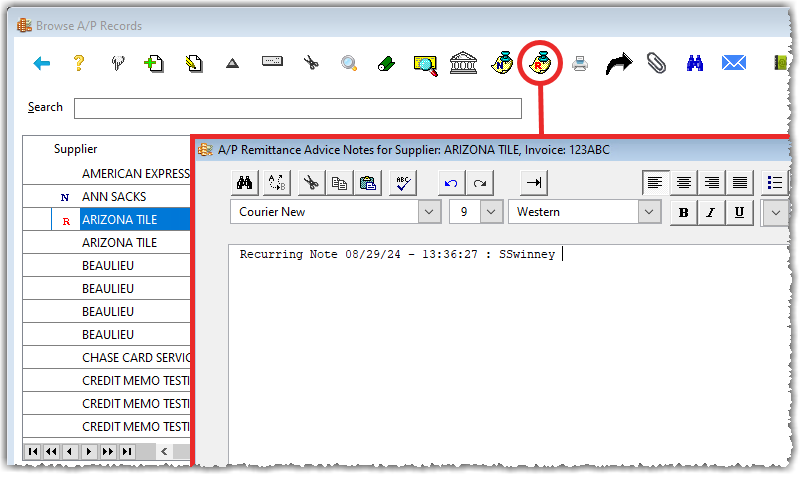Click the paste clipboard icon
This screenshot has height=478, width=802.
click(x=368, y=183)
